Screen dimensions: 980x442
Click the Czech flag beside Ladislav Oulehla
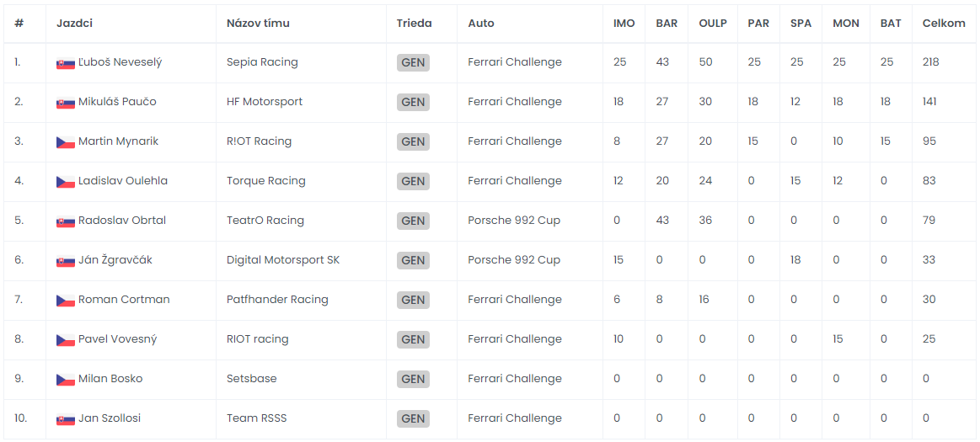coord(66,182)
